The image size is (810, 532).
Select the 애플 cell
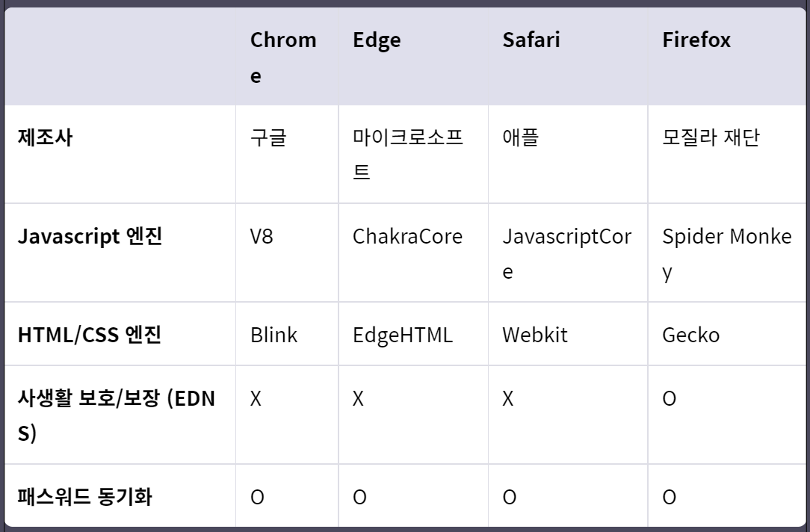(521, 137)
